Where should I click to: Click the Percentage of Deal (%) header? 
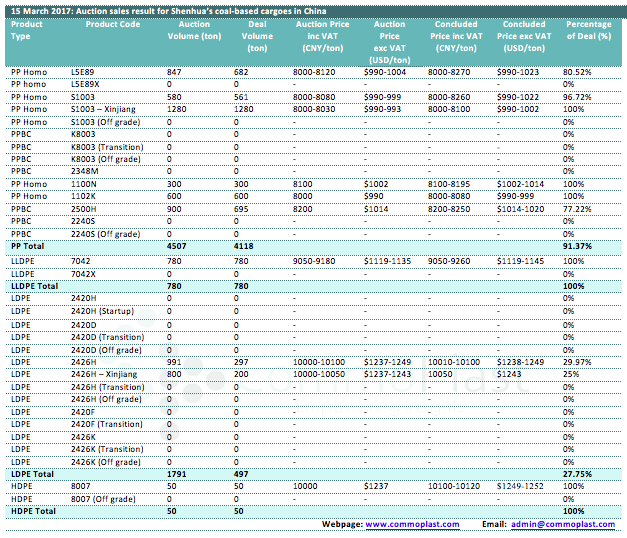[589, 30]
